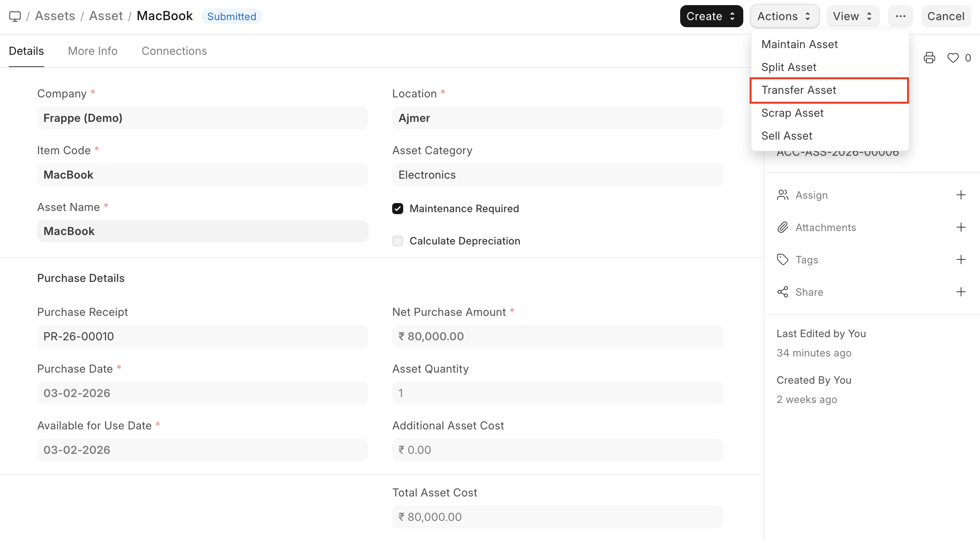The height and width of the screenshot is (541, 980).
Task: Select Maintain Asset from Actions menu
Action: click(x=830, y=44)
